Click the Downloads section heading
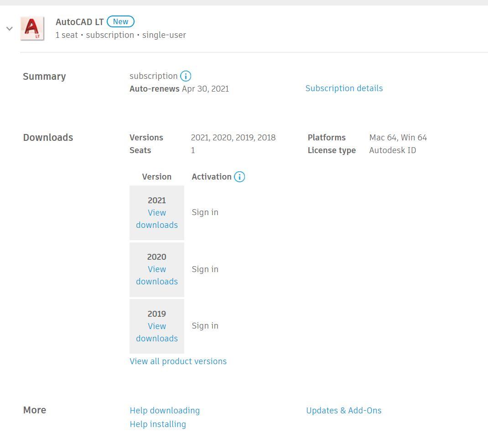Image resolution: width=488 pixels, height=448 pixels. [48, 137]
